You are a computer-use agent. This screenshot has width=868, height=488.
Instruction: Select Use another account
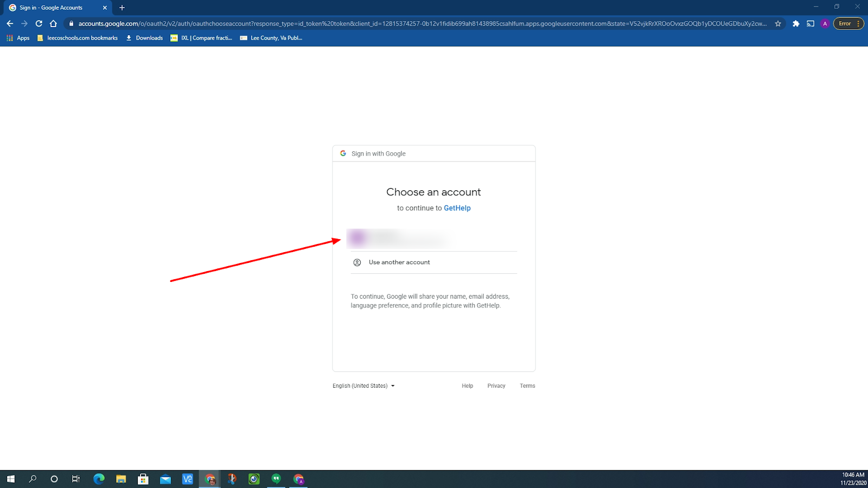[434, 262]
